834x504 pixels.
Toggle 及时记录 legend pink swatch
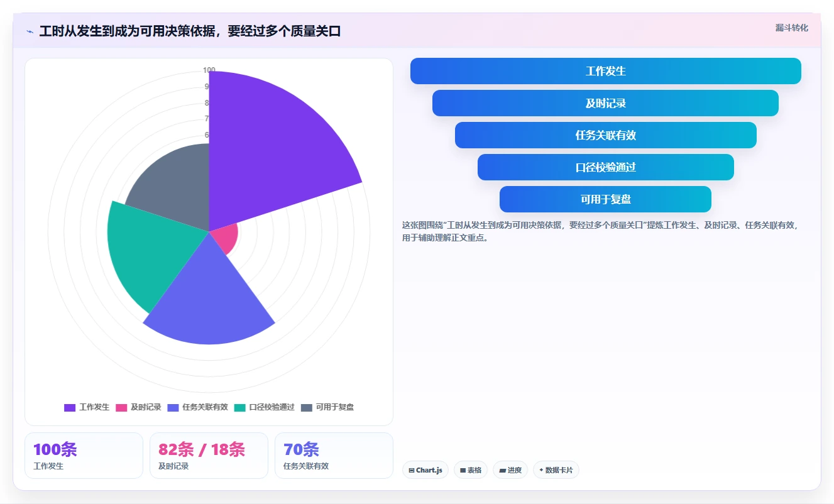pos(121,407)
